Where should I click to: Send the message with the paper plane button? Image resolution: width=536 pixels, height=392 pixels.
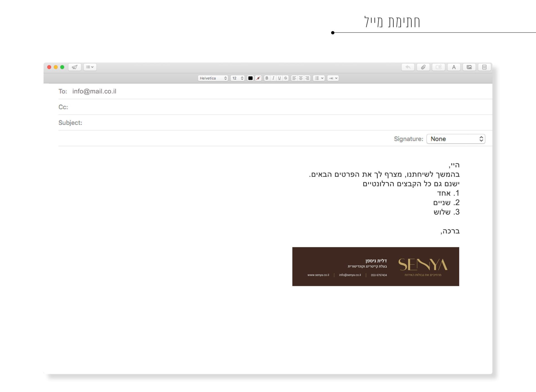pyautogui.click(x=75, y=67)
